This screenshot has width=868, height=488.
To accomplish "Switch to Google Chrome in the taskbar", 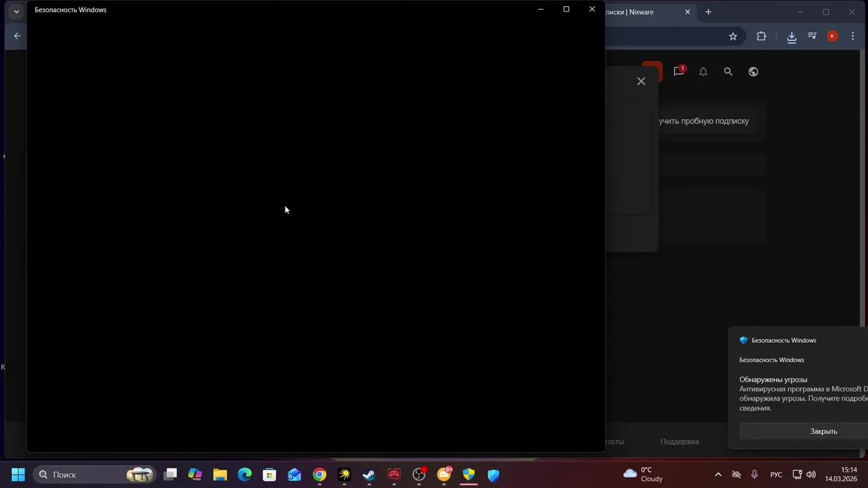I will click(x=319, y=474).
